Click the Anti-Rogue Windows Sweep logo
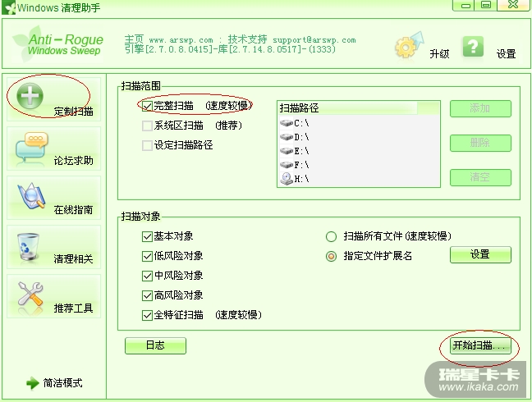The height and width of the screenshot is (402, 532). [57, 43]
